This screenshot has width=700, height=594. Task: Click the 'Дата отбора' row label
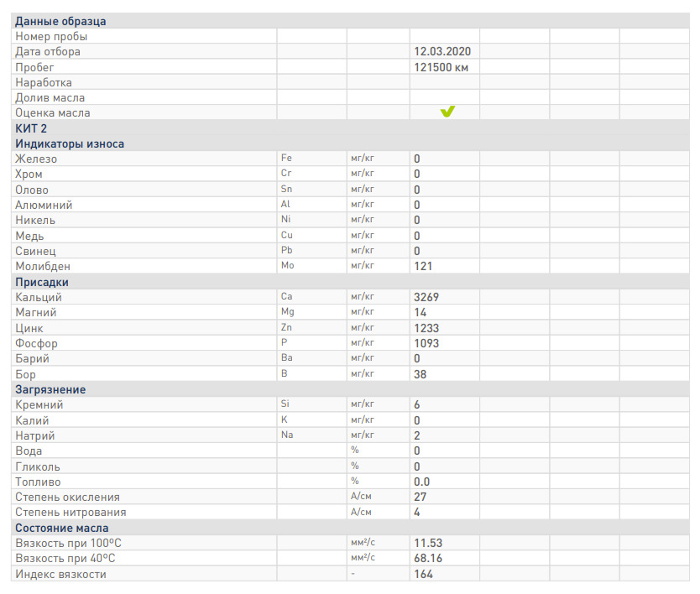[48, 52]
